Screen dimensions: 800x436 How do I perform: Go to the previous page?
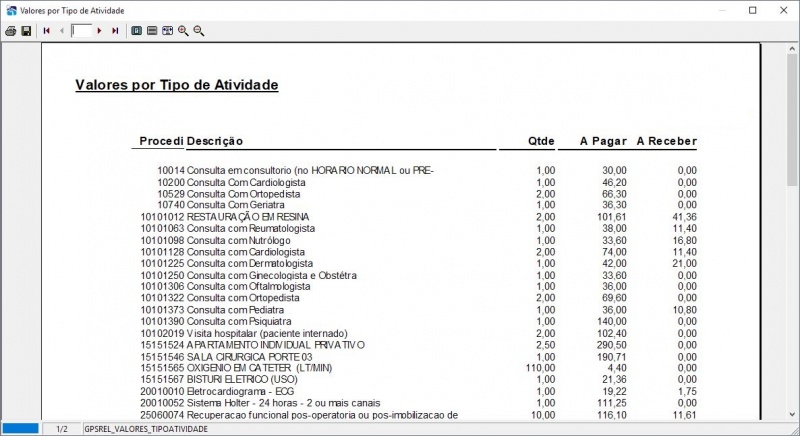click(62, 31)
